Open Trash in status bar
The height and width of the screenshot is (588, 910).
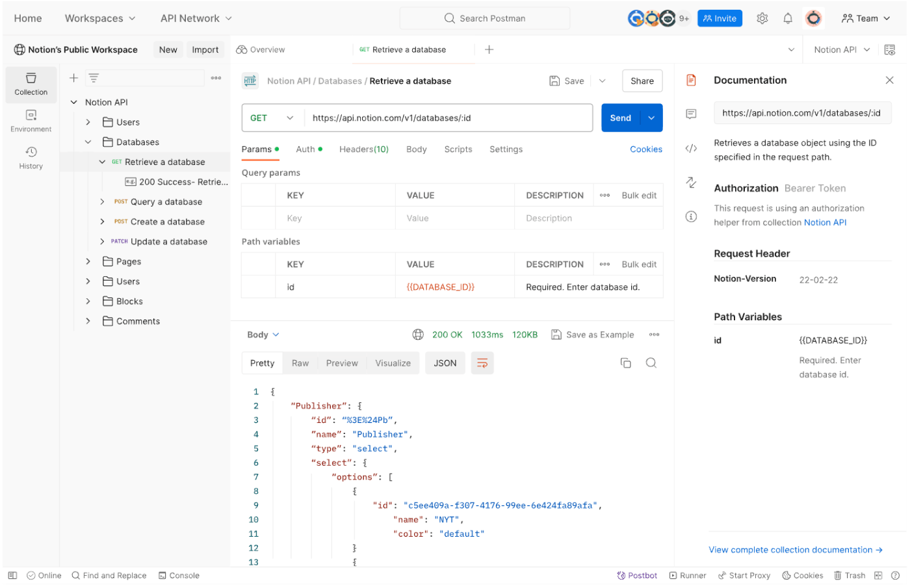click(850, 576)
